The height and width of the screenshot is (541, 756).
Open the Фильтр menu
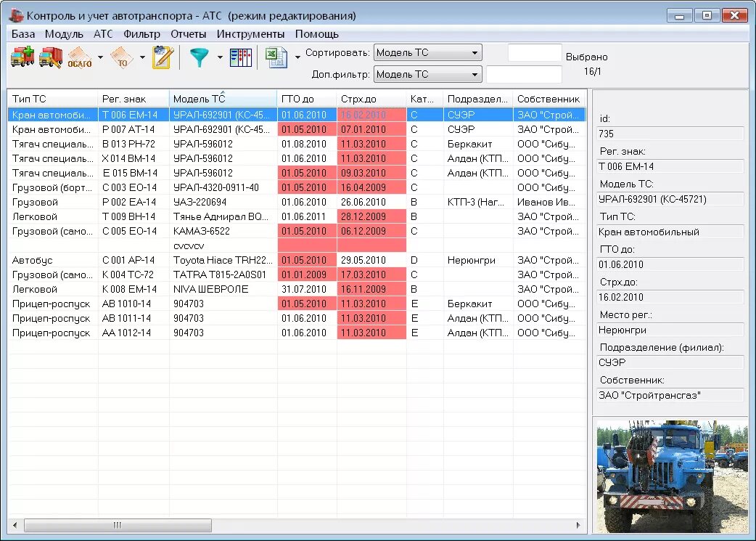tap(141, 34)
